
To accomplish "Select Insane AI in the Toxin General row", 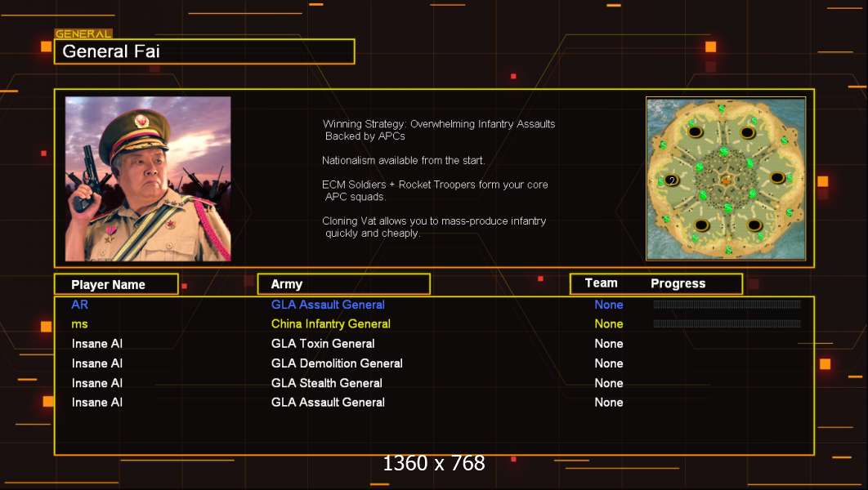I will point(97,344).
